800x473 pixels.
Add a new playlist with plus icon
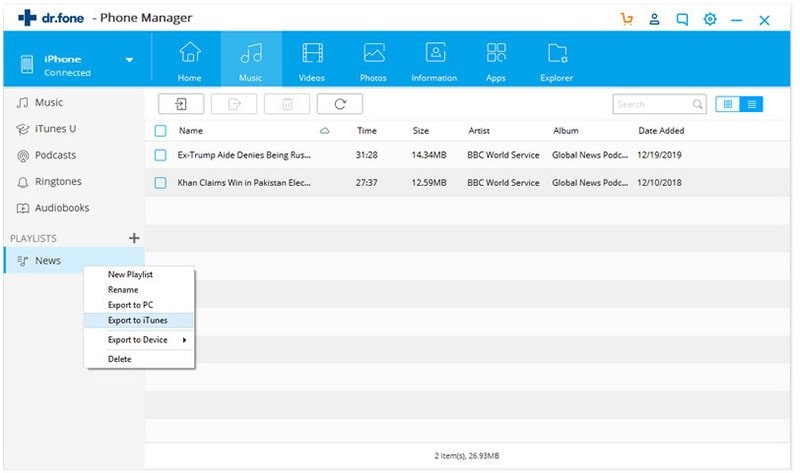click(x=134, y=238)
